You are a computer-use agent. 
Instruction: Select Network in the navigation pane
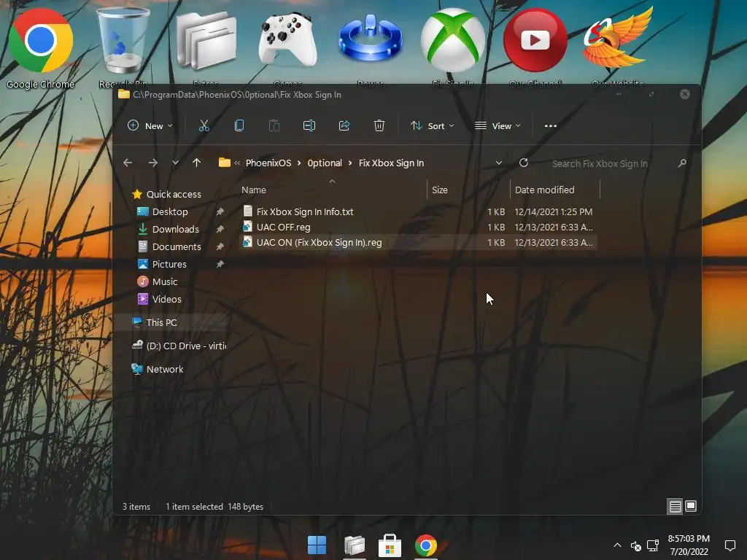[165, 369]
